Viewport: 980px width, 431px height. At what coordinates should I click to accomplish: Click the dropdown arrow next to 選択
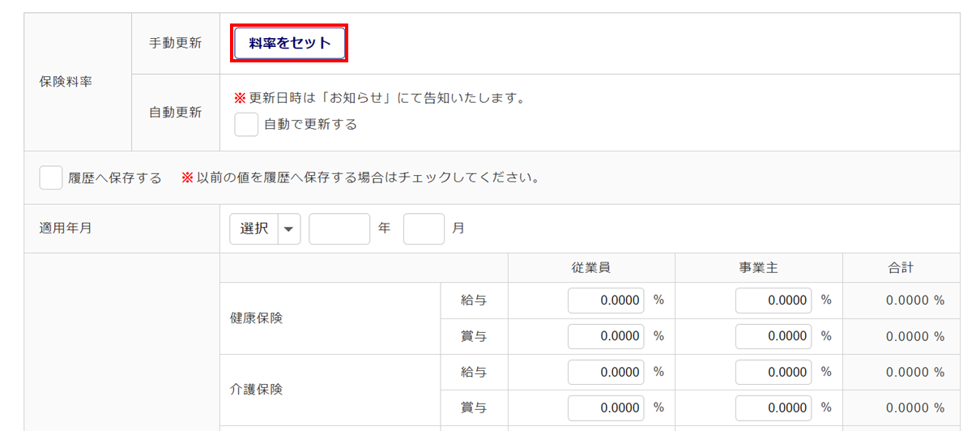[289, 228]
